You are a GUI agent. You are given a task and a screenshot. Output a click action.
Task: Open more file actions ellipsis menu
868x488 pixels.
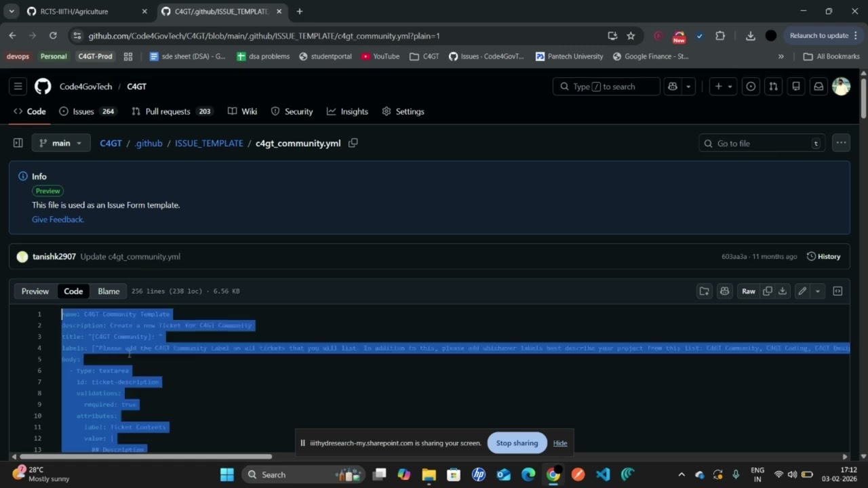[841, 143]
